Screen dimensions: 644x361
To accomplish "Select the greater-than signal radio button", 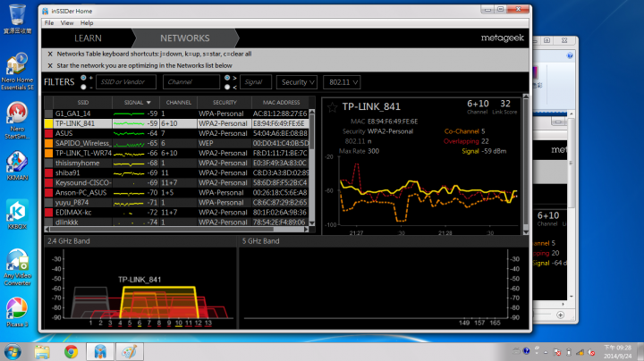I will pyautogui.click(x=227, y=78).
